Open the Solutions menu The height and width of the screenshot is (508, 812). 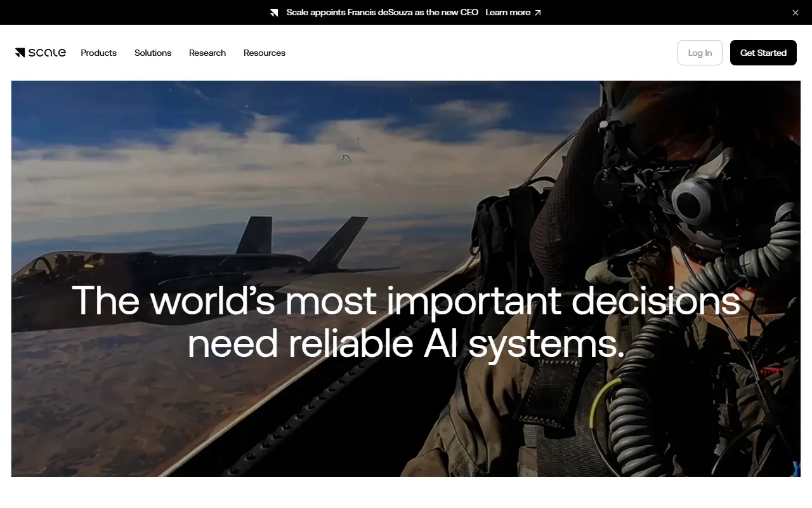click(153, 53)
